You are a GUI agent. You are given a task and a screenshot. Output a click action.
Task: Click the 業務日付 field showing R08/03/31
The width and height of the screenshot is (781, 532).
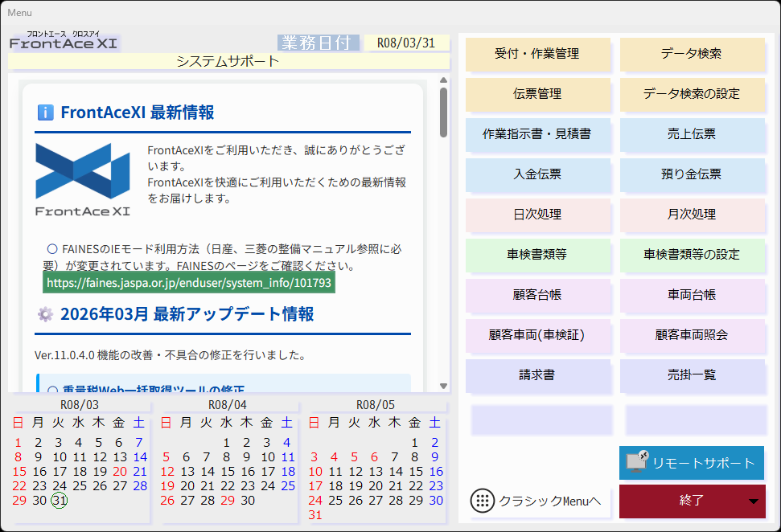[x=406, y=43]
